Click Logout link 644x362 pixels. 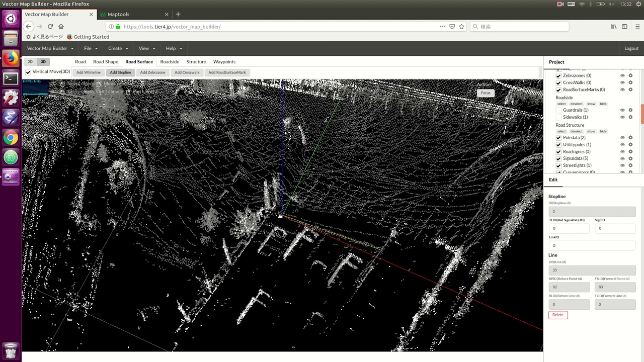631,48
